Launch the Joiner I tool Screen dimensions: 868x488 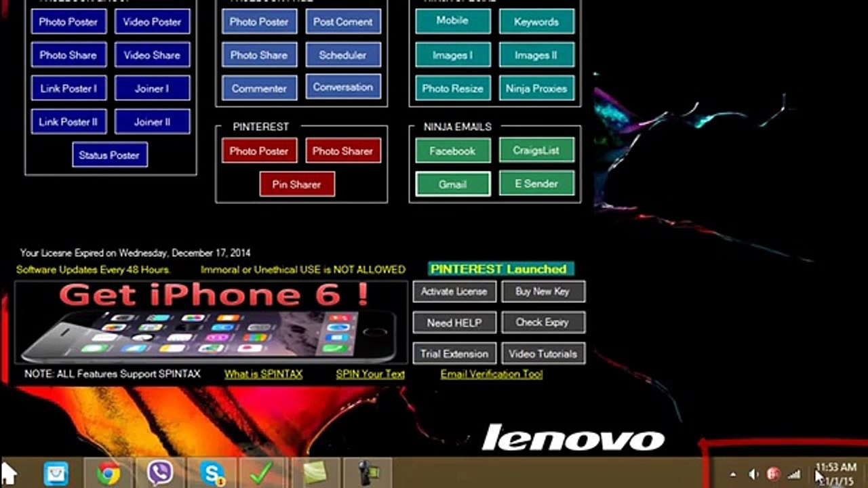pyautogui.click(x=152, y=88)
